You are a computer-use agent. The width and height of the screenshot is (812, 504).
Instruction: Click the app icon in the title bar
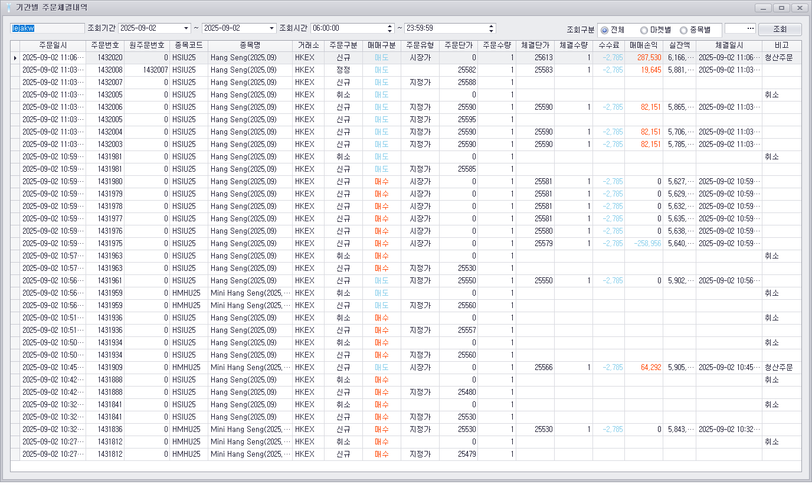(8, 8)
